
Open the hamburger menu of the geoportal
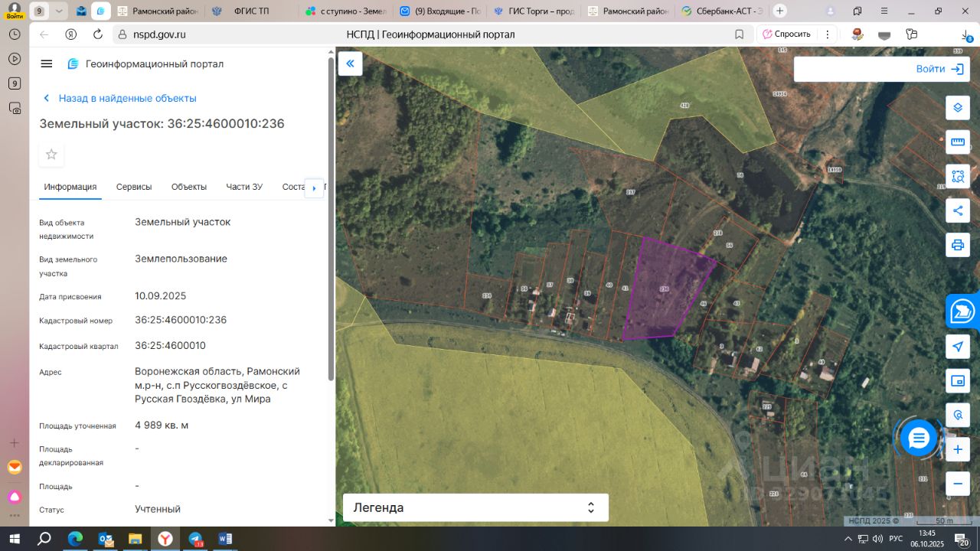(47, 64)
